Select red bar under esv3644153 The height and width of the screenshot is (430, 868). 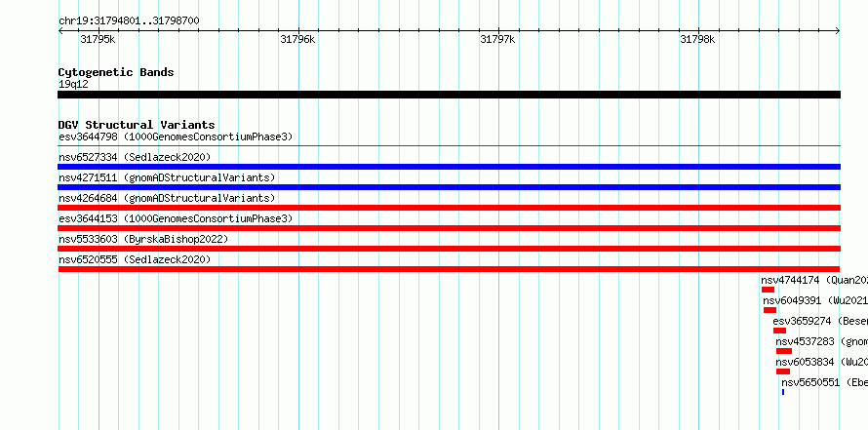coord(449,228)
